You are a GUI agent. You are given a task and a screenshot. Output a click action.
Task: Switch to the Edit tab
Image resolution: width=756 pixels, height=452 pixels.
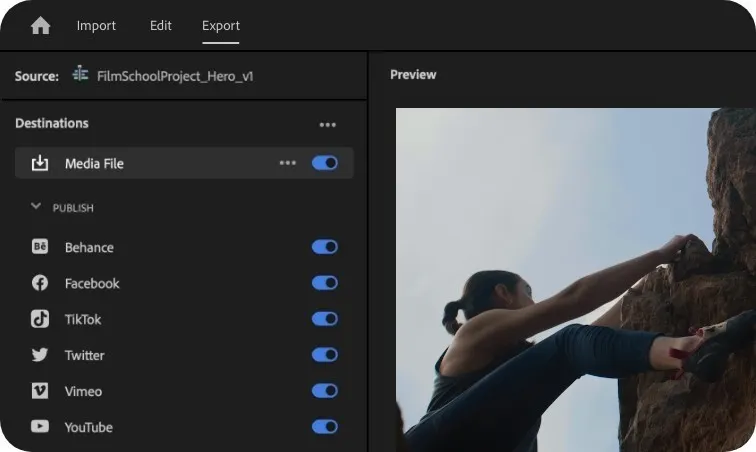coord(161,26)
